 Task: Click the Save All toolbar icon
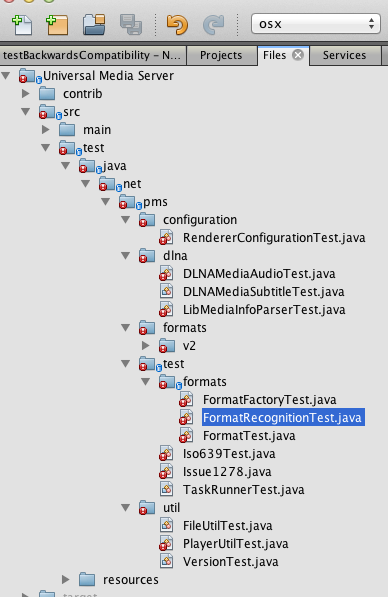click(131, 25)
